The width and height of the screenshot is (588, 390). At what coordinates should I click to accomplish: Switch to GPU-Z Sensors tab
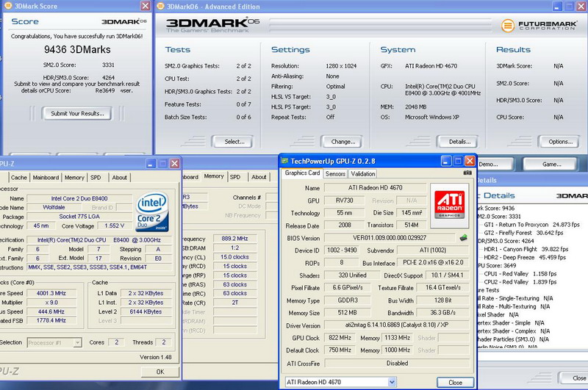[335, 173]
